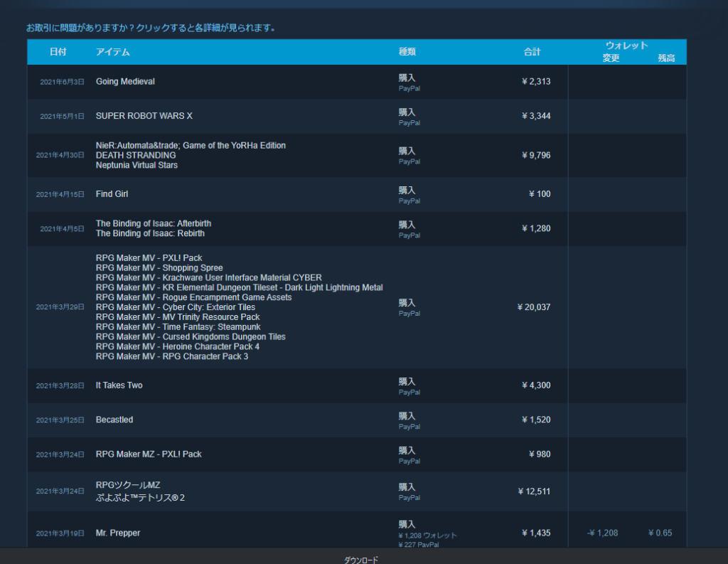The width and height of the screenshot is (728, 564).
Task: Click the ぷよぷよ テトリス 2 item
Action: (140, 498)
